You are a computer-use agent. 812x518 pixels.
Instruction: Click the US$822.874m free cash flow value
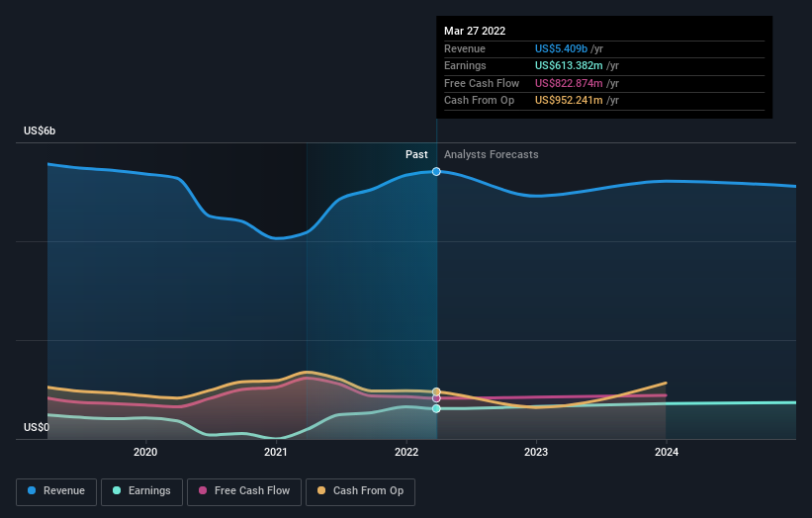(569, 83)
